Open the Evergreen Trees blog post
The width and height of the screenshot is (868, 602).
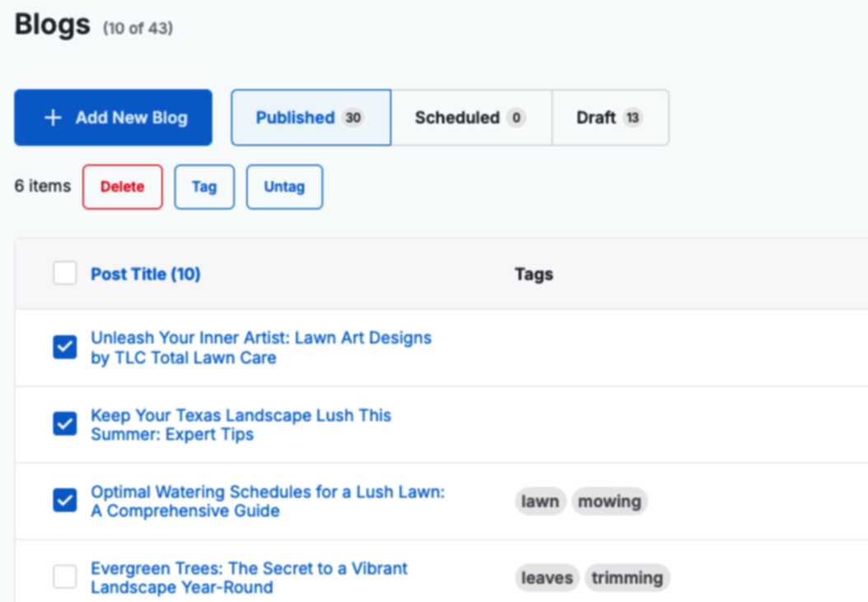point(249,577)
